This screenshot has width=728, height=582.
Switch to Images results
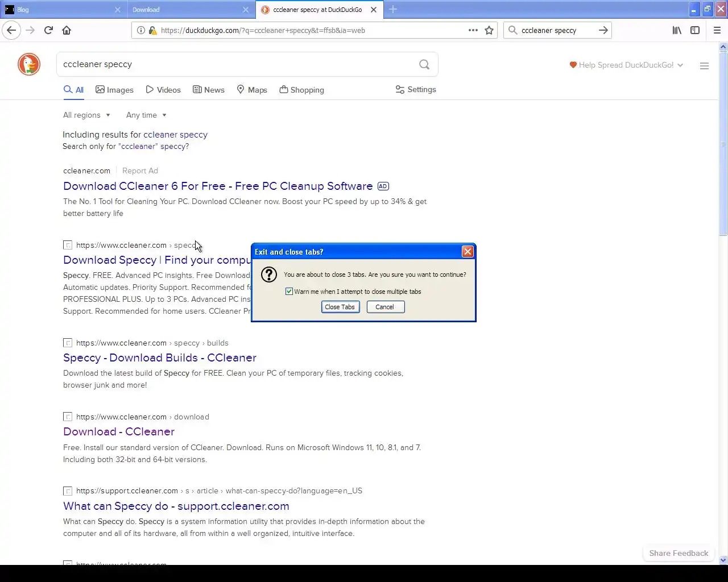click(x=114, y=90)
